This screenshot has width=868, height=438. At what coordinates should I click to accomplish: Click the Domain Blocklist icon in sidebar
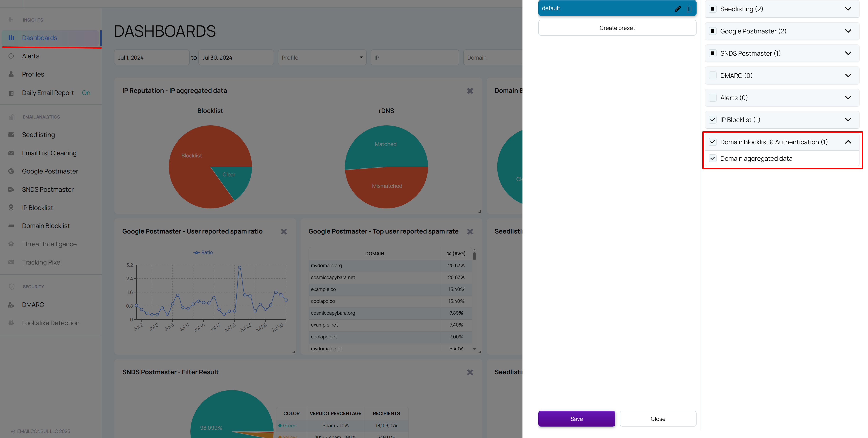click(x=11, y=226)
